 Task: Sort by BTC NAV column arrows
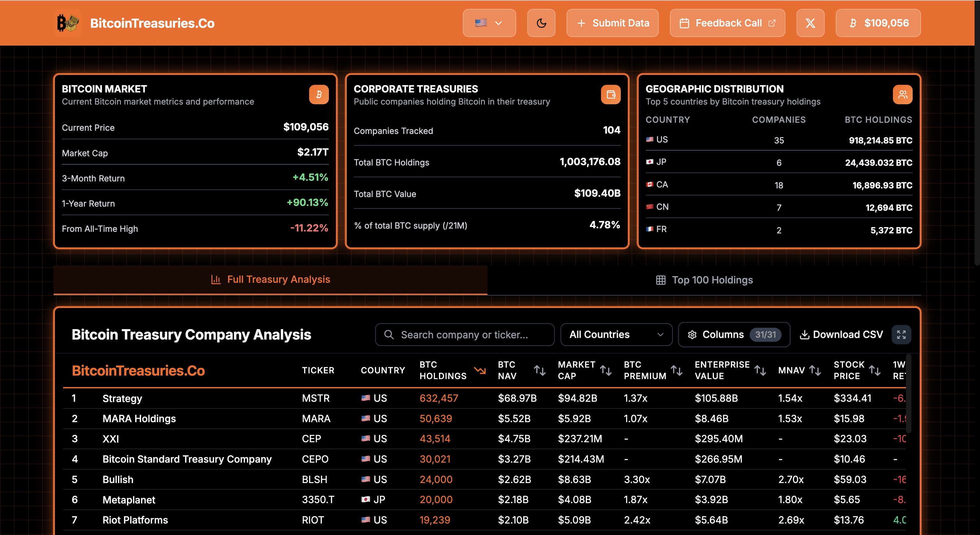[539, 370]
